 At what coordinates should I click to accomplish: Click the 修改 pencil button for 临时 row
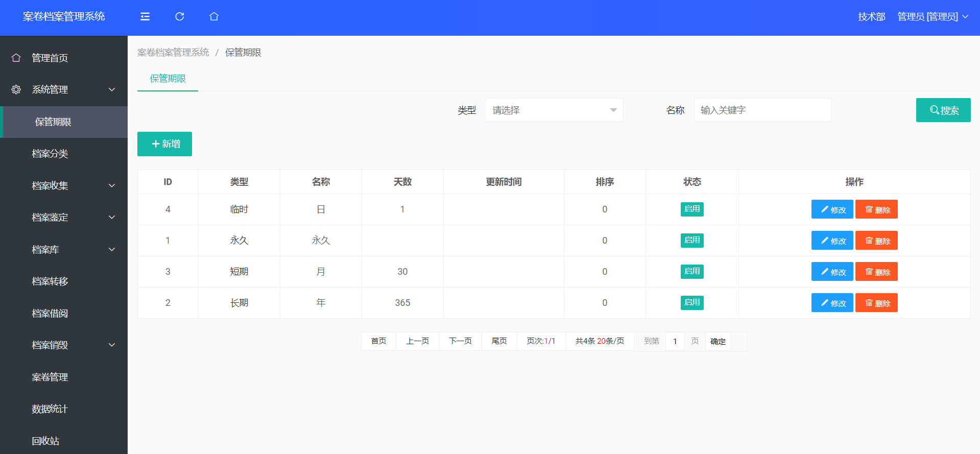pos(832,209)
